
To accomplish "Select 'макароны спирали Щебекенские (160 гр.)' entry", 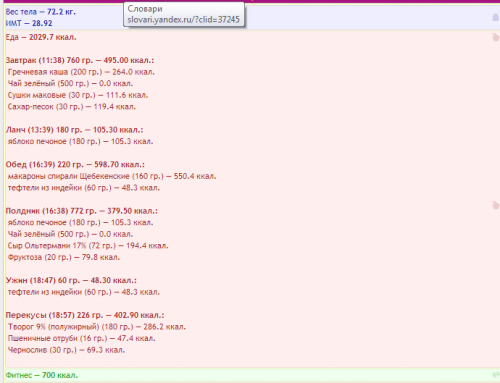I will (x=112, y=176).
